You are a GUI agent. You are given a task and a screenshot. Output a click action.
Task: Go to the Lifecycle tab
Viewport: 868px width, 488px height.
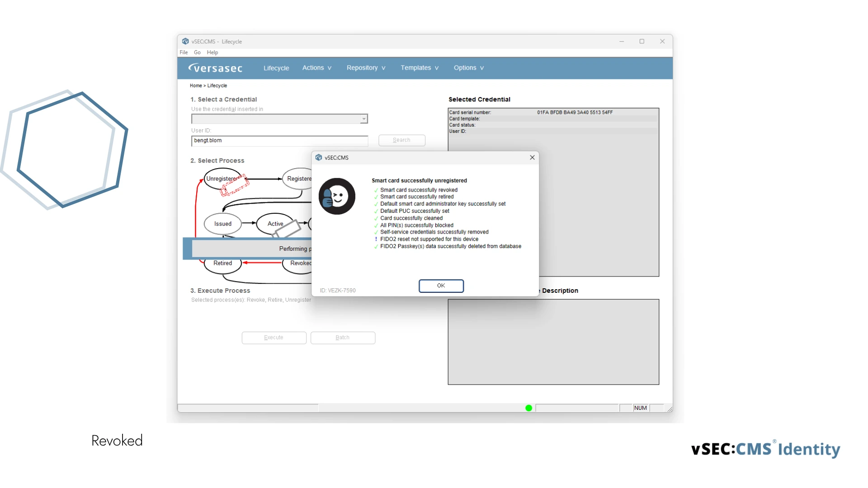(x=276, y=68)
